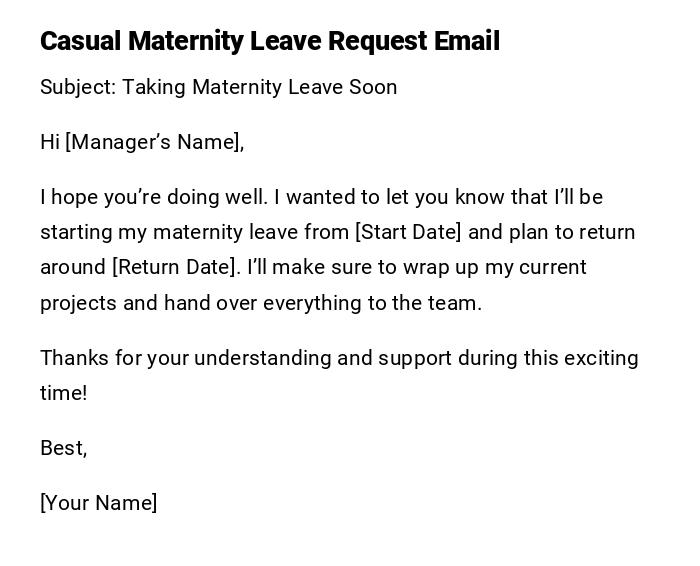
Task: Click the "Casual Maternity Leave Request Email" heading
Action: pyautogui.click(x=269, y=41)
